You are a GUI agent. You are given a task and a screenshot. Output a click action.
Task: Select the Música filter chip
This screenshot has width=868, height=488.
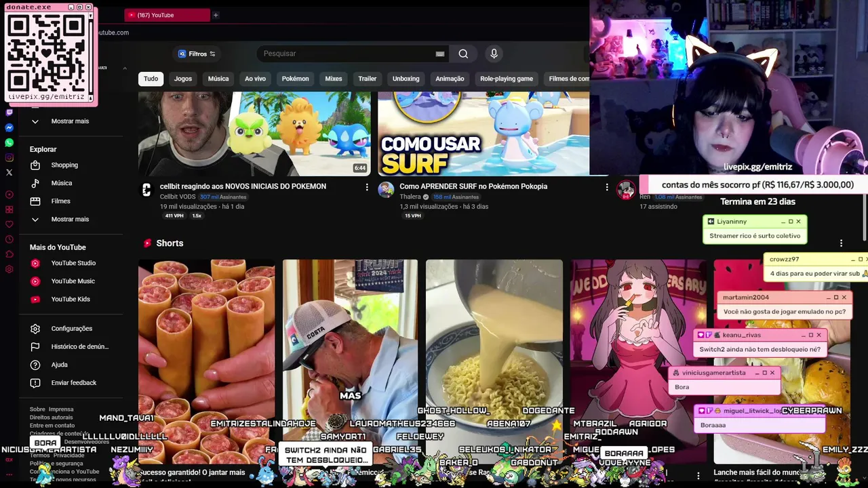click(x=218, y=79)
